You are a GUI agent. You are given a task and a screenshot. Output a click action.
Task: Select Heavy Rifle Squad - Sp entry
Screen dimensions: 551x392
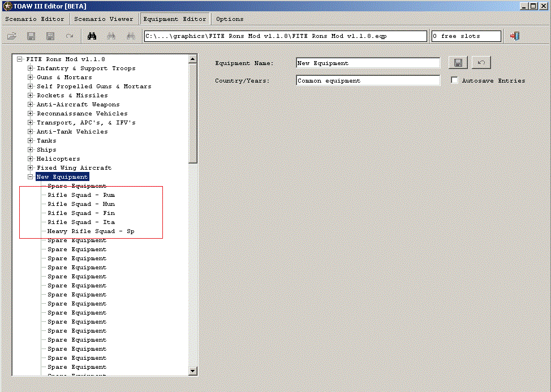(91, 231)
